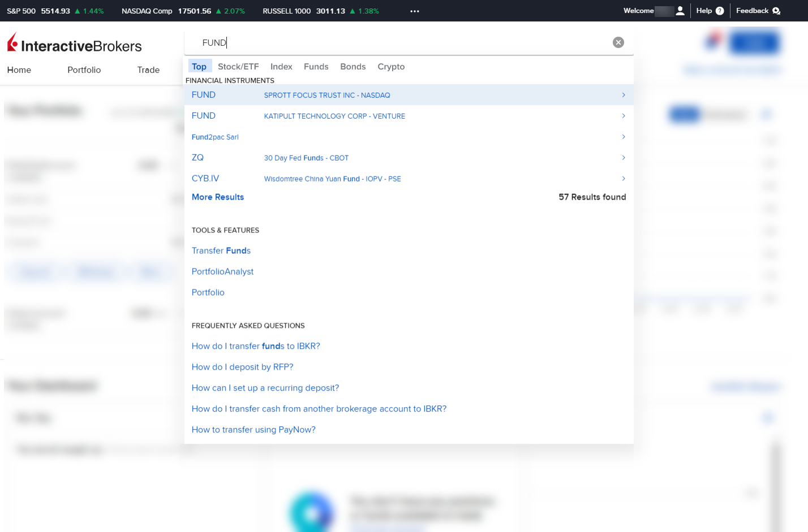Expand the ZQ 30 Day Fed Funds entry
Screen dimensions: 808x532
(x=623, y=158)
